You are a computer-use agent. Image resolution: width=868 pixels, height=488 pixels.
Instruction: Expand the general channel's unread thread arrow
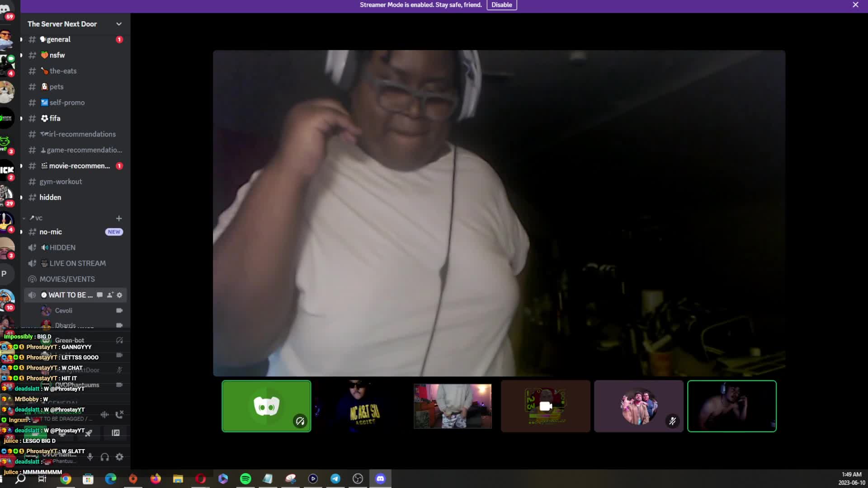[21, 39]
